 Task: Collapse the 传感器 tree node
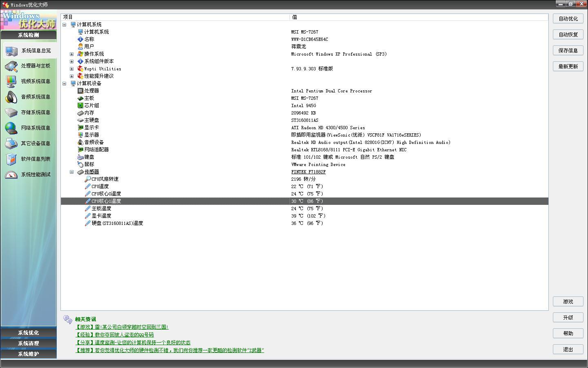(72, 172)
